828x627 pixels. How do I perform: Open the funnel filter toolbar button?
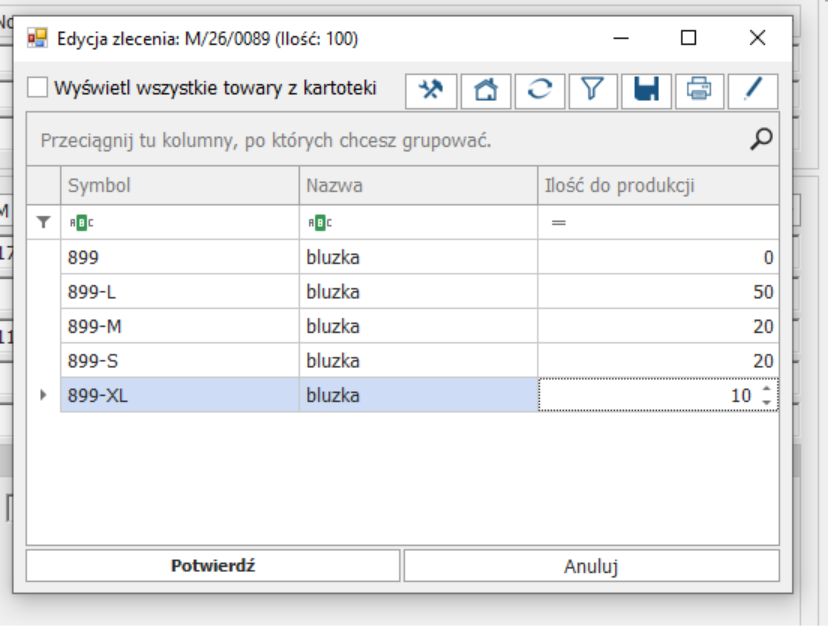[x=593, y=90]
